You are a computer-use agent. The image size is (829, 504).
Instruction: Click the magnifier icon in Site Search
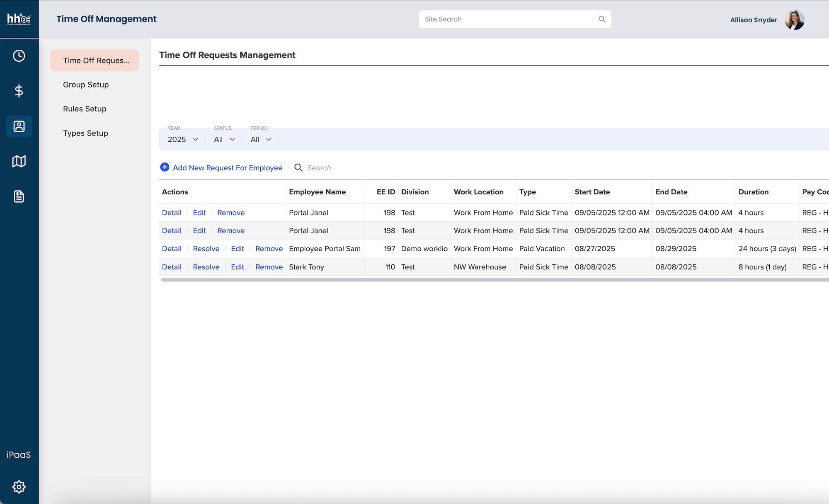click(602, 19)
